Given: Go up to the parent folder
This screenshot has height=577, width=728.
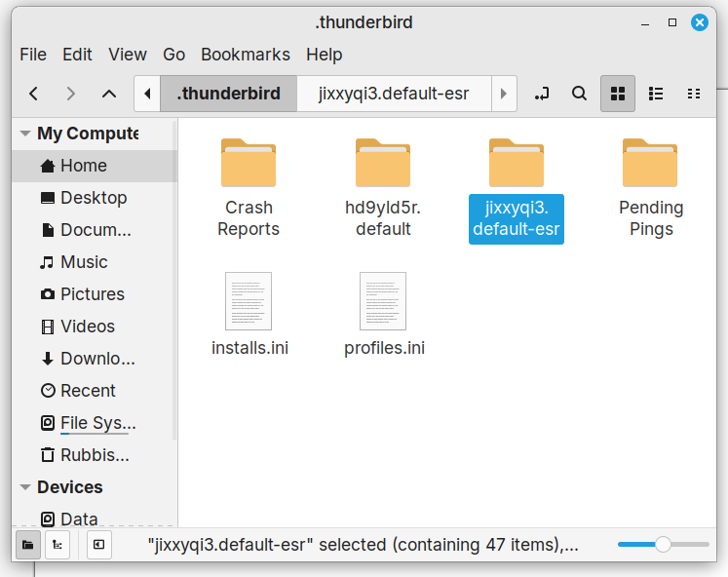Looking at the screenshot, I should pos(109,94).
